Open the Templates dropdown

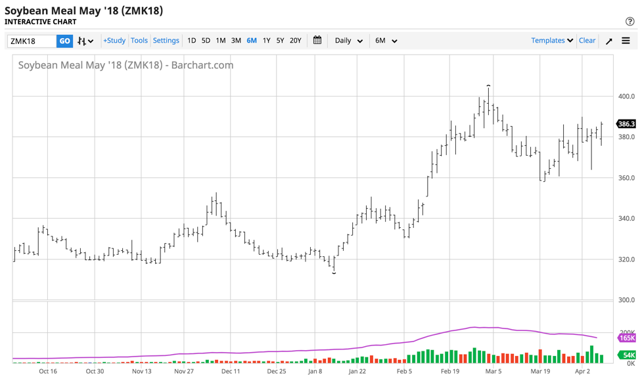pyautogui.click(x=552, y=40)
